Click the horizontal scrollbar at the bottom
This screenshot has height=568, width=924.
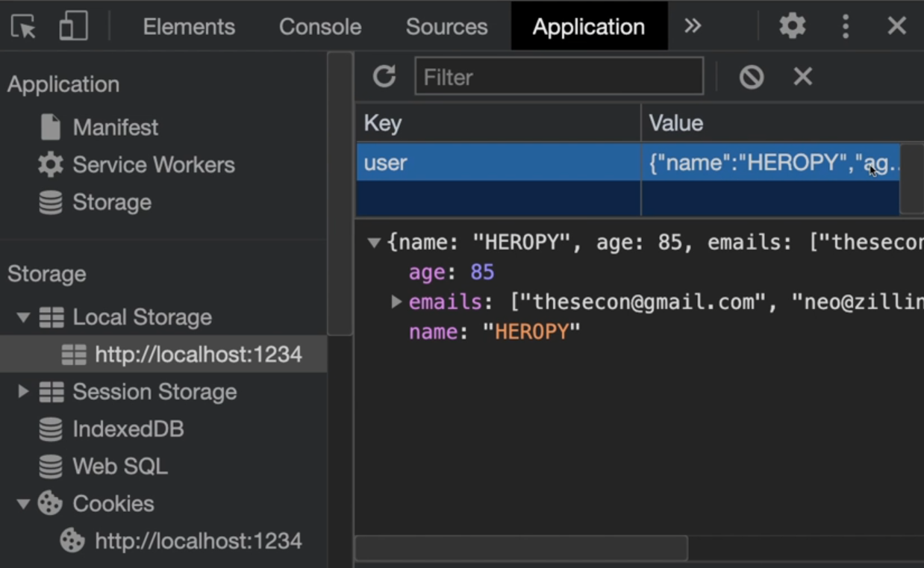click(521, 548)
